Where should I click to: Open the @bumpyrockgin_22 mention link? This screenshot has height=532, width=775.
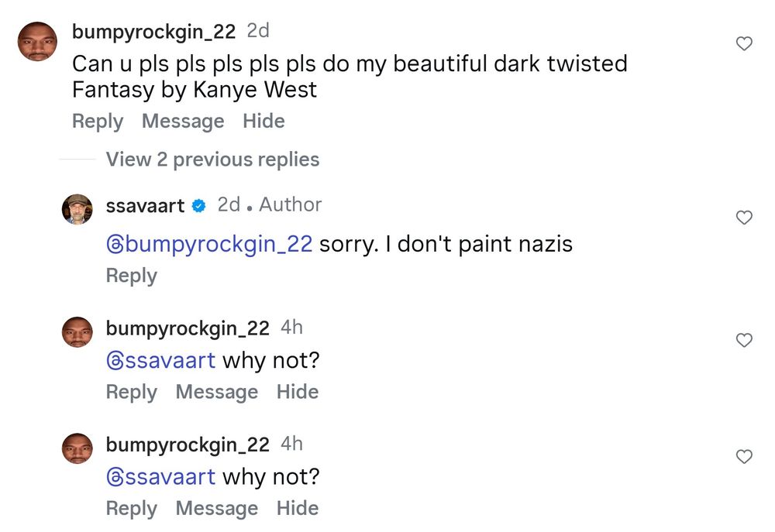pos(209,245)
